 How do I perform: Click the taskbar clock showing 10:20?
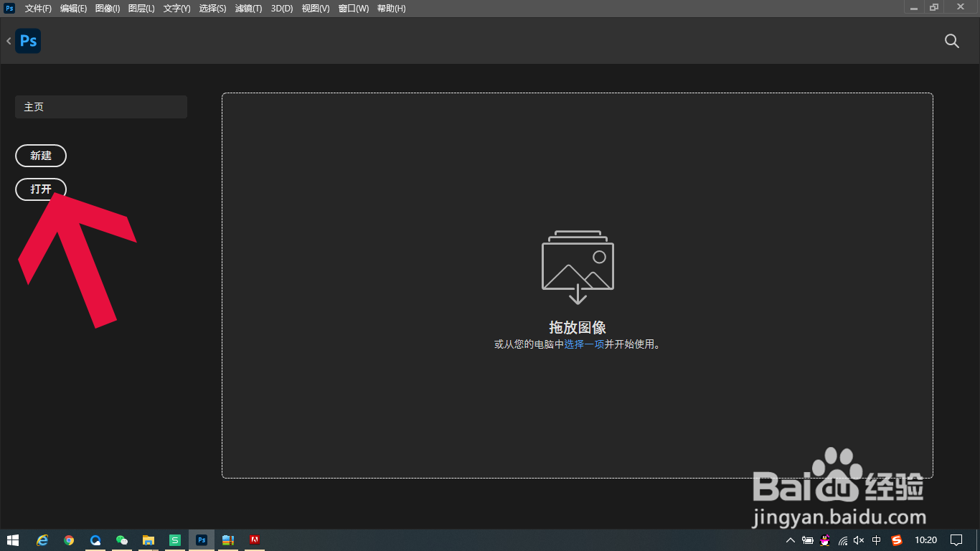(925, 540)
